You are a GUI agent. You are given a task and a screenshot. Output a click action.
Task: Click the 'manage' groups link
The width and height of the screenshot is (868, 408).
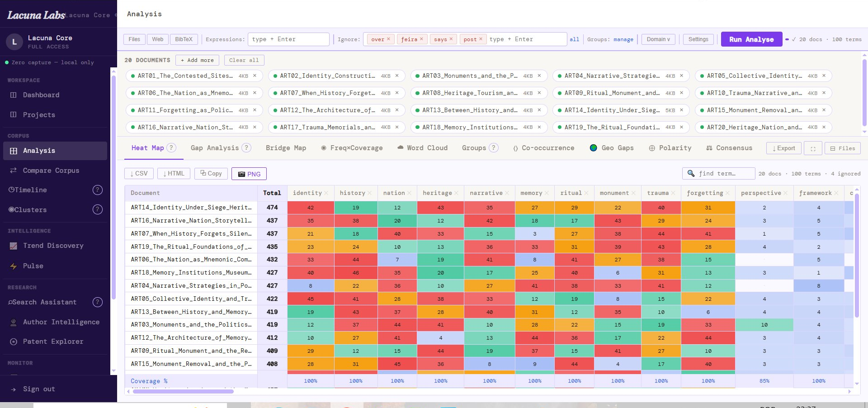[623, 39]
